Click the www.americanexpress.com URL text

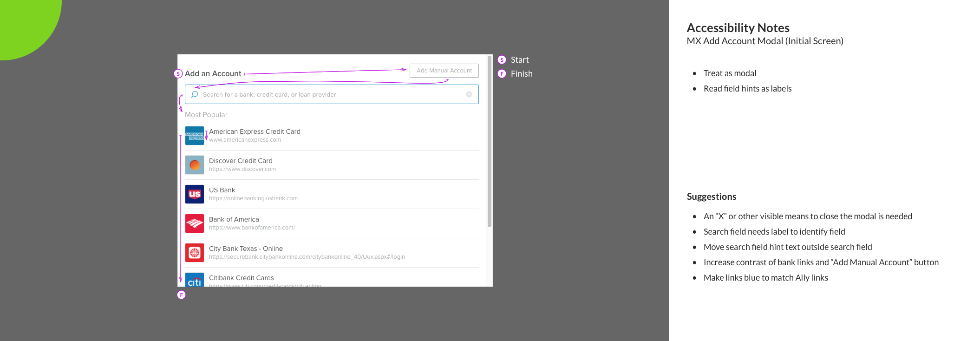coord(245,140)
